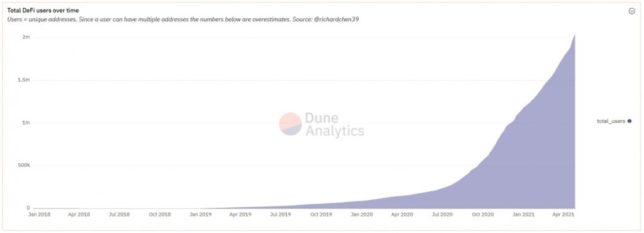
Task: Click the Jan 2019 x-axis label
Action: point(200,215)
